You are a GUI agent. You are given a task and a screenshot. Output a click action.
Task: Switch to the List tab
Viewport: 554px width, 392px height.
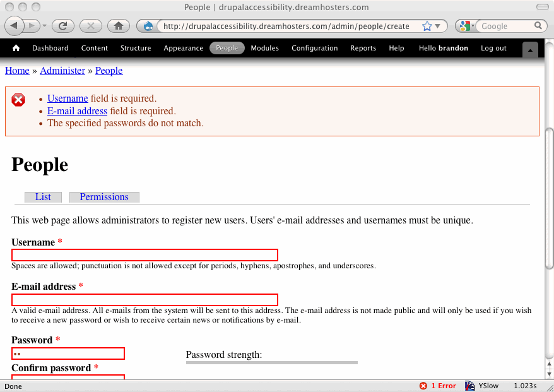(x=43, y=197)
